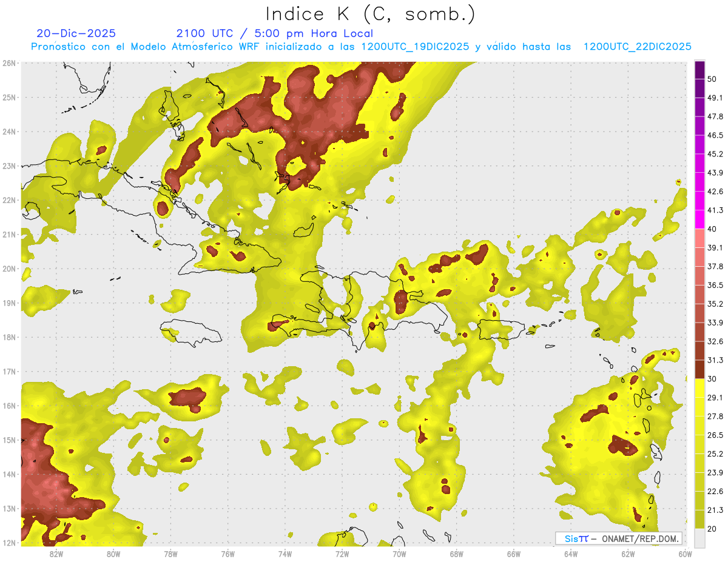The width and height of the screenshot is (728, 562).
Task: Click the color bar label '40'
Action: click(x=712, y=229)
